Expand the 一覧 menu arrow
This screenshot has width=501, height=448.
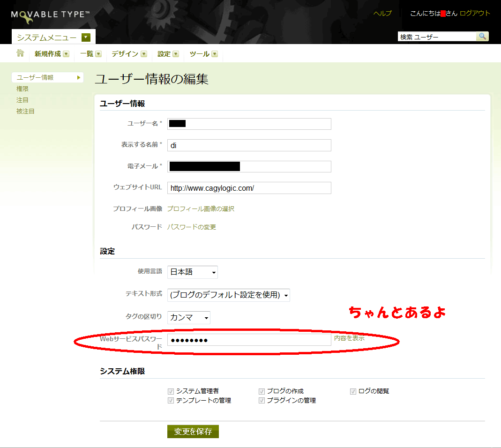[98, 54]
